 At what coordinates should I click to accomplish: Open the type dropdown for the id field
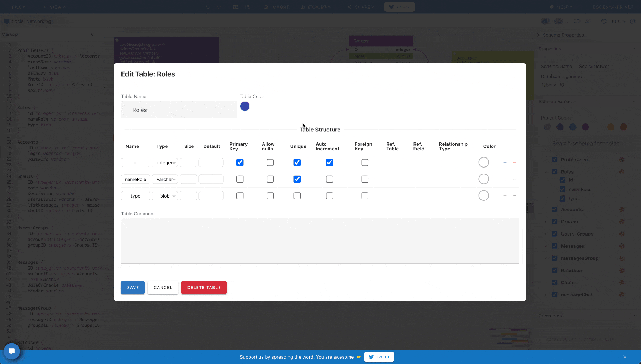165,162
